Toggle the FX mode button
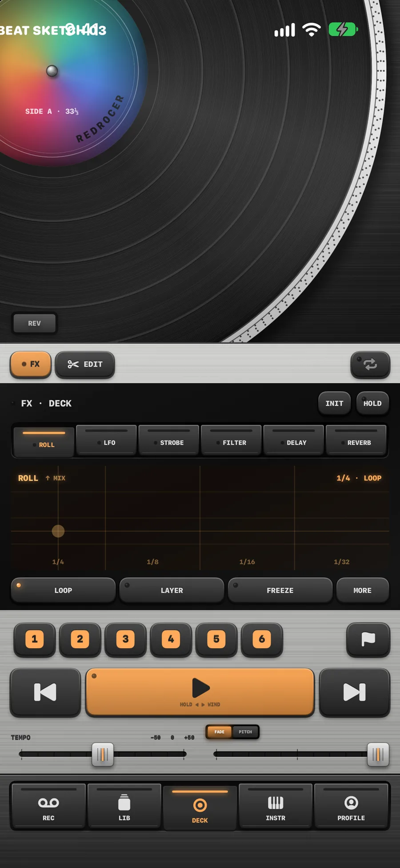This screenshot has width=400, height=868. [x=31, y=364]
